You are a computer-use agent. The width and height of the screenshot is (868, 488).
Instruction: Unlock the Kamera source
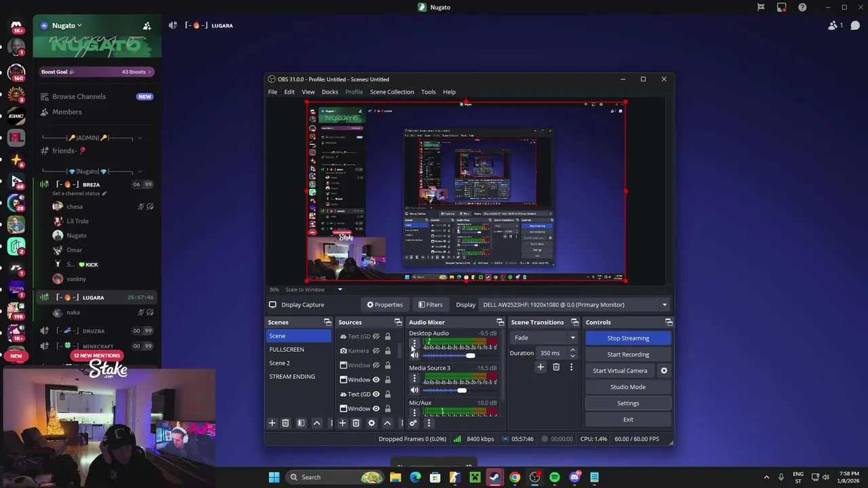388,351
